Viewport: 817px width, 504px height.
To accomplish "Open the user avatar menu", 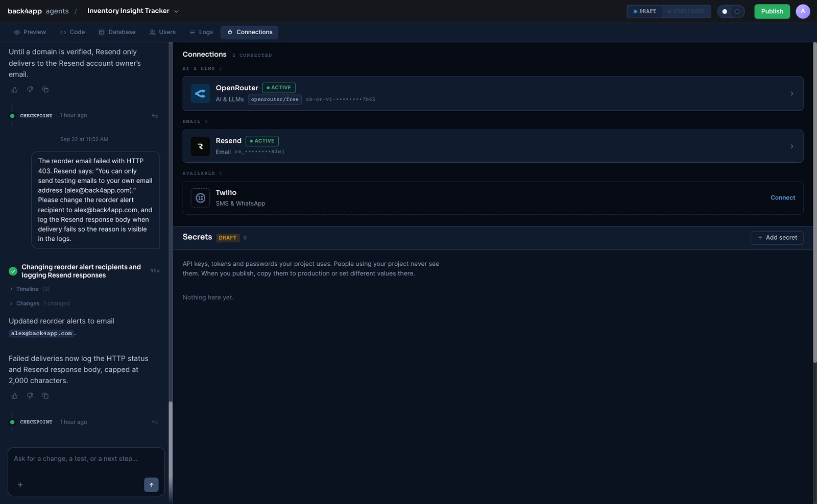I will pos(803,11).
